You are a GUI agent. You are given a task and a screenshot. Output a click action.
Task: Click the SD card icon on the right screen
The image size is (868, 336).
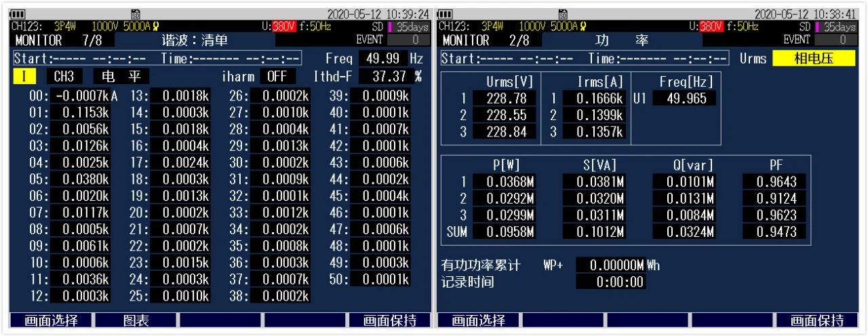pos(562,14)
